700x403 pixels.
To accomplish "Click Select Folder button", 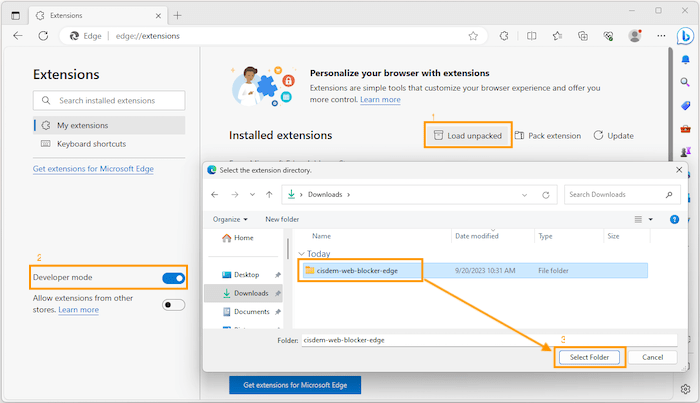I will click(590, 357).
